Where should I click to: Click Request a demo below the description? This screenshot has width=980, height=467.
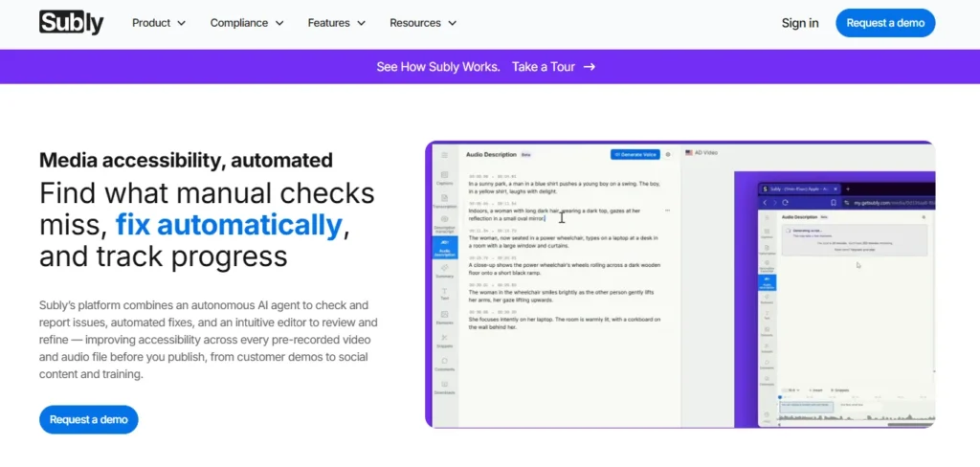point(89,419)
